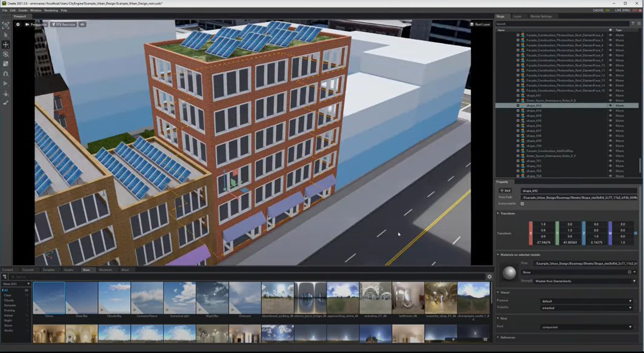Select the Scale tool
The height and width of the screenshot is (353, 644).
pos(5,64)
